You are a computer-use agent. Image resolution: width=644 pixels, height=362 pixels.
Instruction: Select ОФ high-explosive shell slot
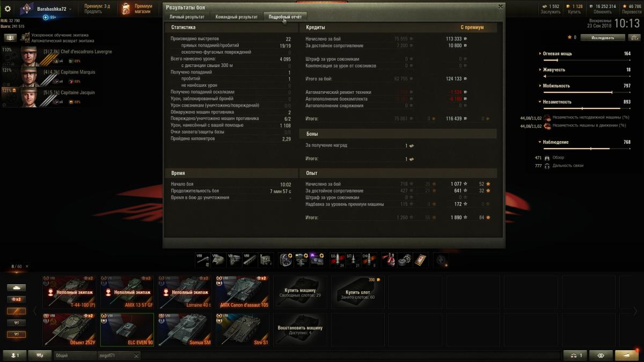point(368,260)
